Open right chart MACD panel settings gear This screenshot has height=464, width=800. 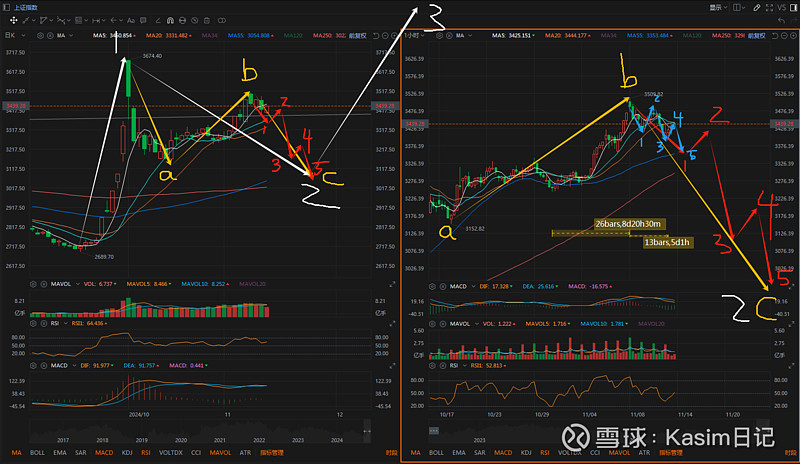point(433,286)
